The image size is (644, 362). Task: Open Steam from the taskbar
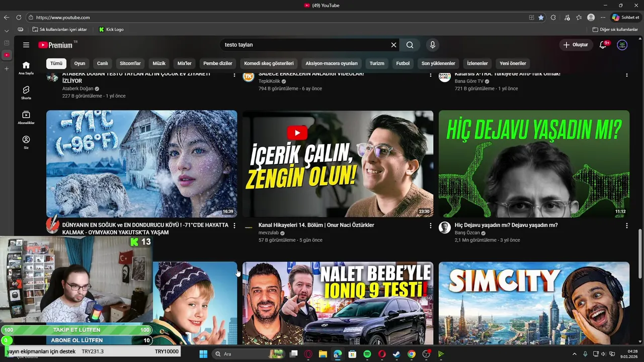pos(396,354)
